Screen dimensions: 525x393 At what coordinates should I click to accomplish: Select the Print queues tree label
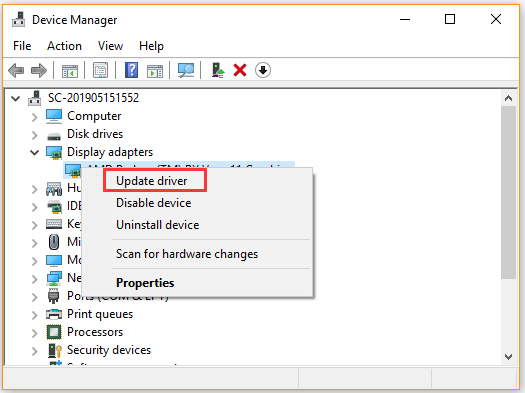(x=100, y=314)
